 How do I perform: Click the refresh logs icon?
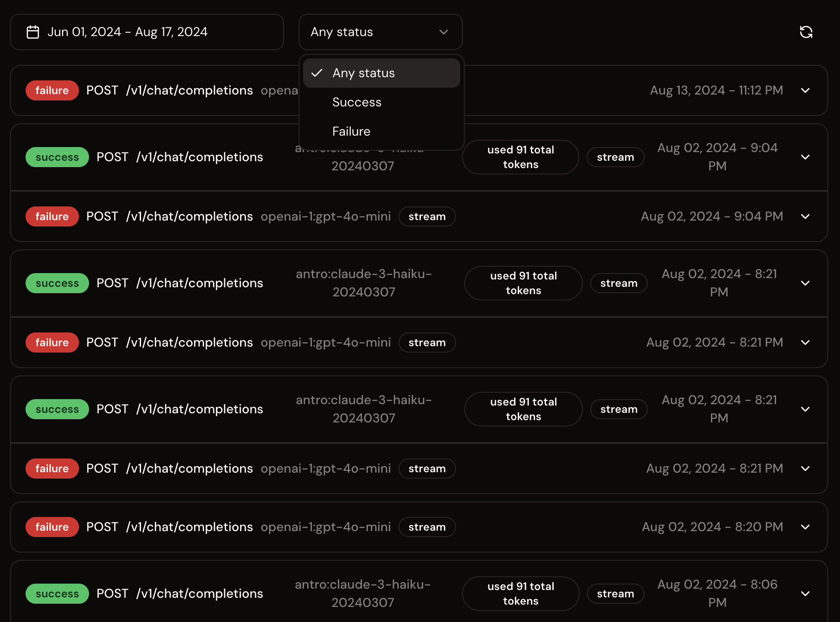tap(806, 32)
